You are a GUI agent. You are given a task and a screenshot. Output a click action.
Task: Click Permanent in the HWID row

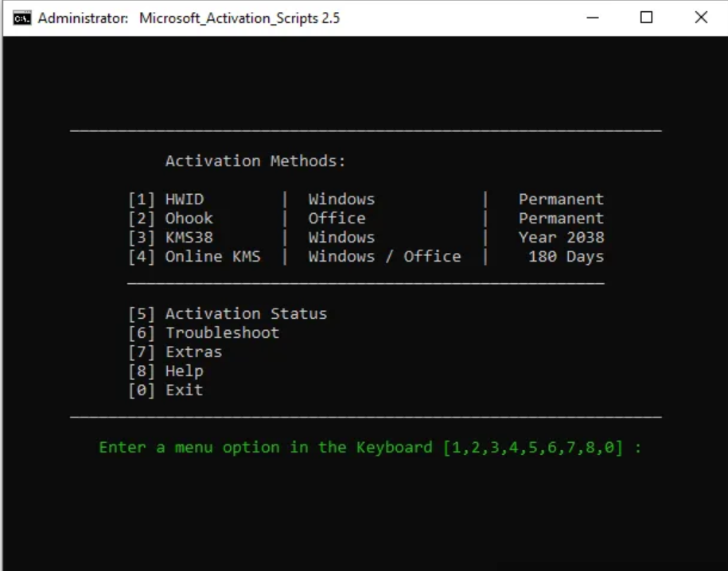(561, 200)
